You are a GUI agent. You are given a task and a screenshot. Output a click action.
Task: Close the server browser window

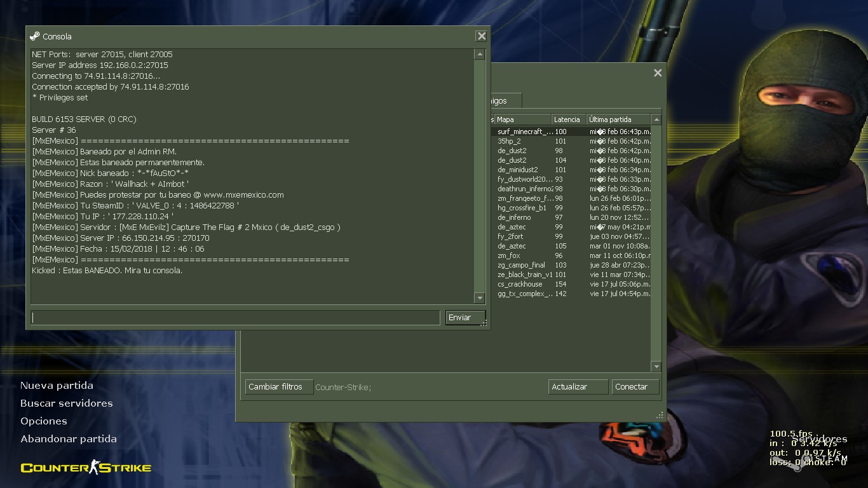point(658,73)
